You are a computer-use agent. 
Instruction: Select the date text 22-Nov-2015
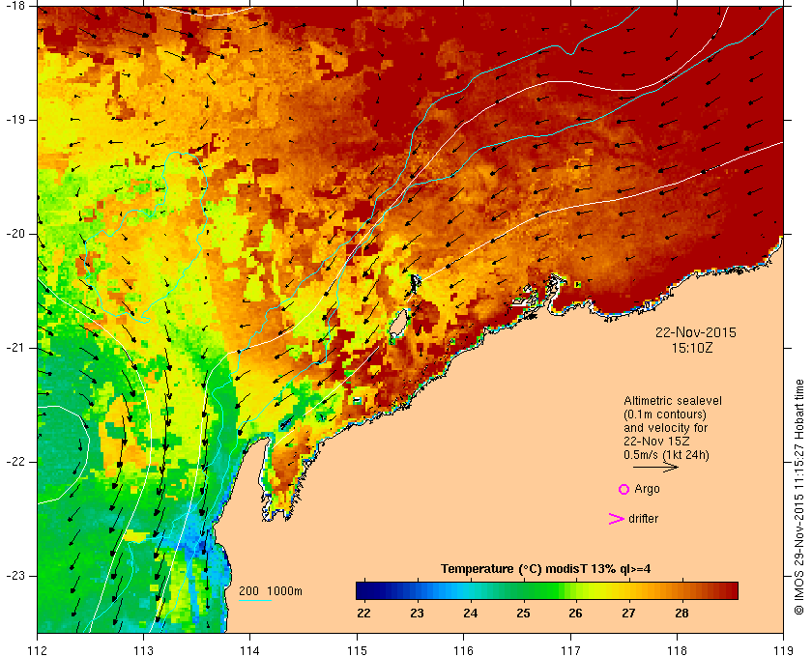[695, 332]
